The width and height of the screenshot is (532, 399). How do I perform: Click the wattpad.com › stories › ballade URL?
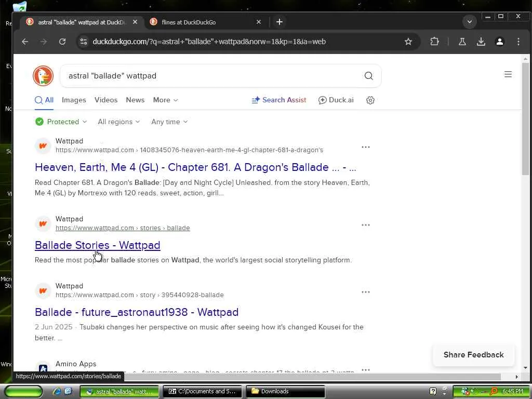(123, 228)
